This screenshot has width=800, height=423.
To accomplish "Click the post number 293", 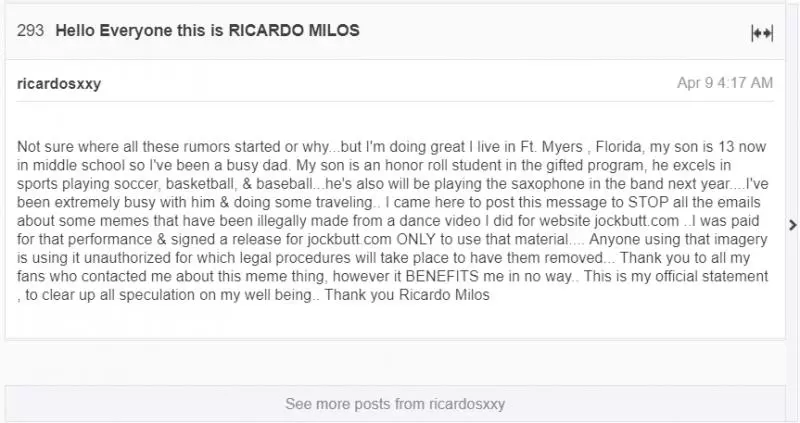I will (30, 31).
